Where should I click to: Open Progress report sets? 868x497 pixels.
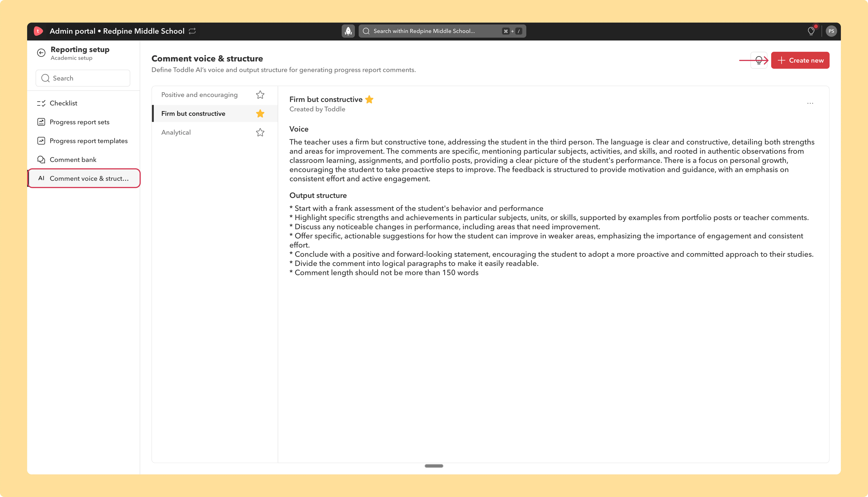coord(84,122)
